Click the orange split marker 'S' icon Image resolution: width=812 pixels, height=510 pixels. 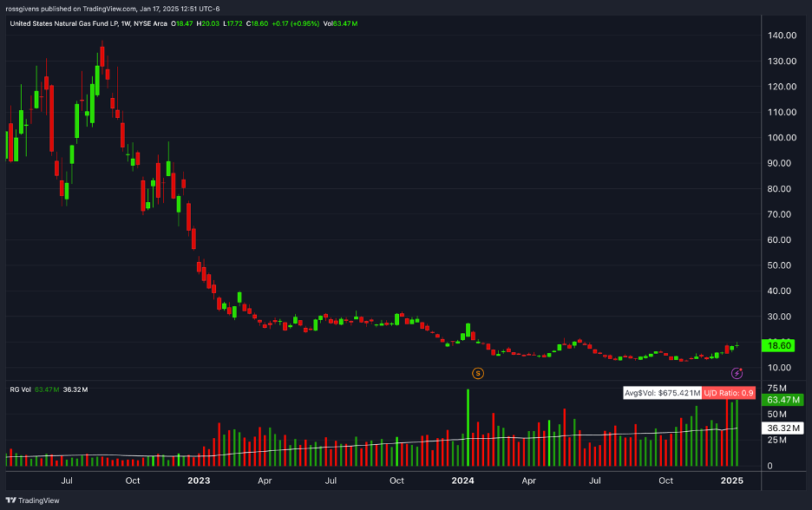pos(478,373)
